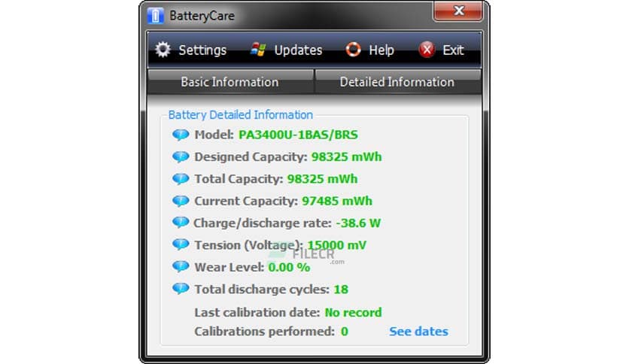Click the info bubble beside Current Capacity
Image resolution: width=629 pixels, height=364 pixels.
point(181,201)
